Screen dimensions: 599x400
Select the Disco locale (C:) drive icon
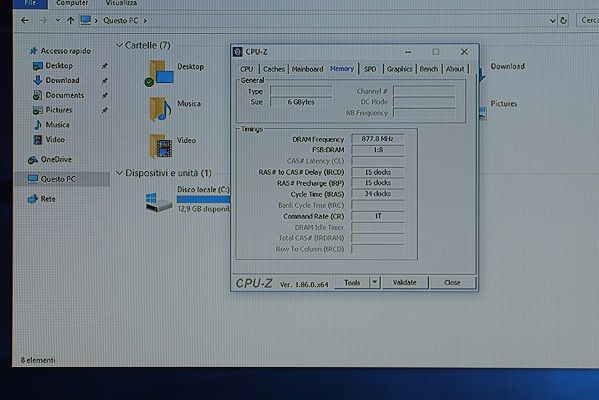pyautogui.click(x=159, y=202)
